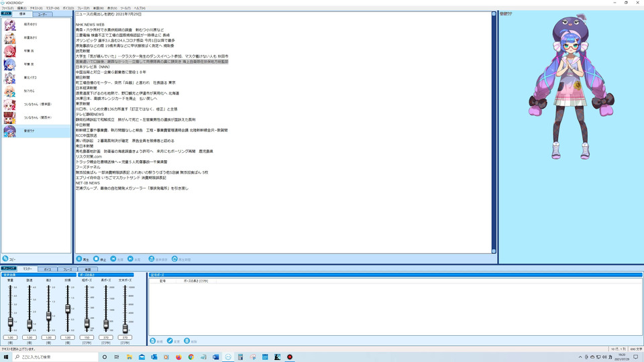Select the 琴葉 茜 pink-haired voice avatar
This screenshot has width=644, height=362.
point(10,51)
